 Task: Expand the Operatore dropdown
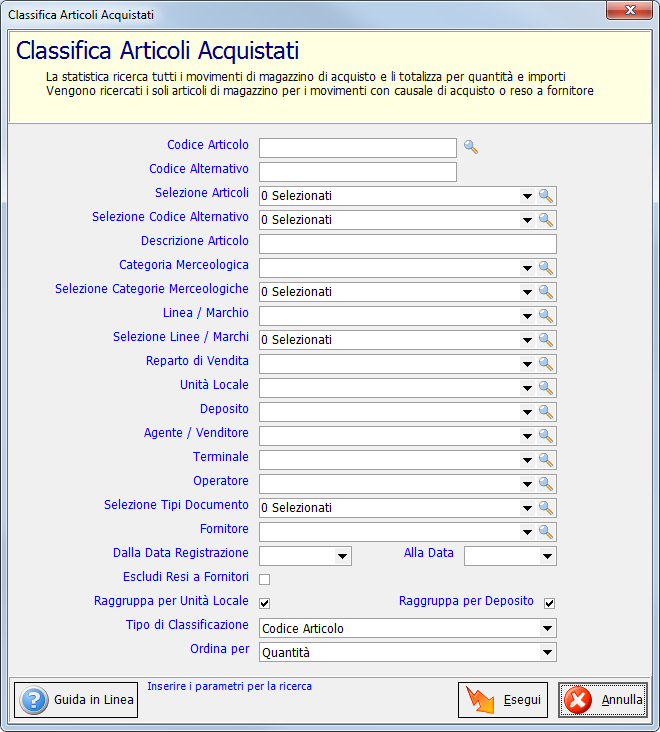pyautogui.click(x=527, y=484)
